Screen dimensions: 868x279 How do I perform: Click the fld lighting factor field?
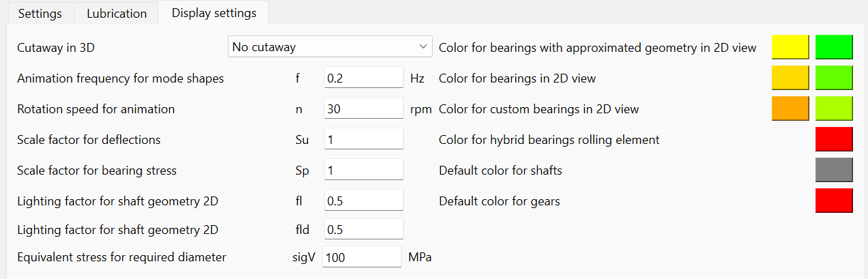click(x=363, y=230)
